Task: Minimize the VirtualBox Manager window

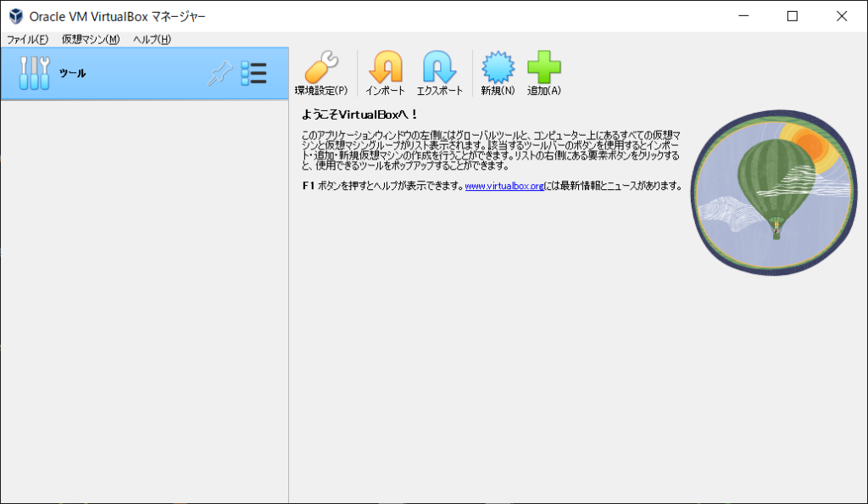Action: pyautogui.click(x=743, y=16)
